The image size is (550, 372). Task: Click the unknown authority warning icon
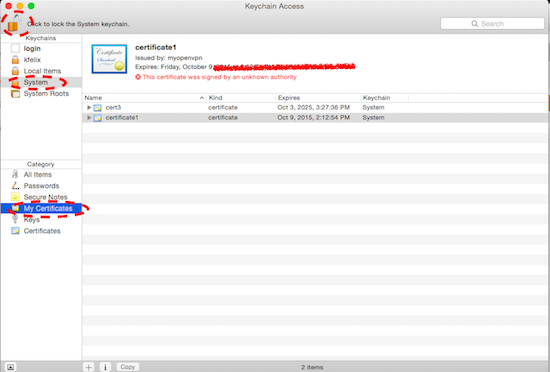click(138, 77)
